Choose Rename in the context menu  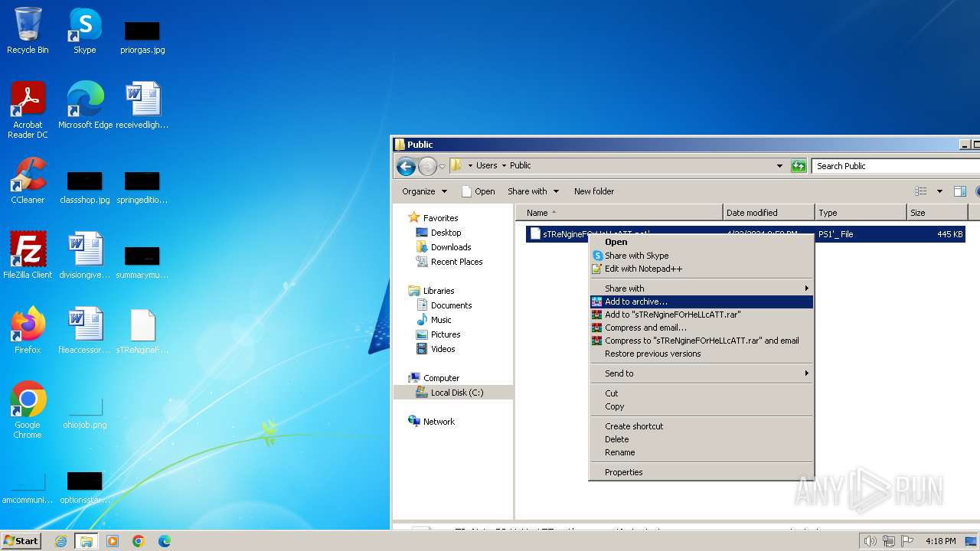[701, 452]
